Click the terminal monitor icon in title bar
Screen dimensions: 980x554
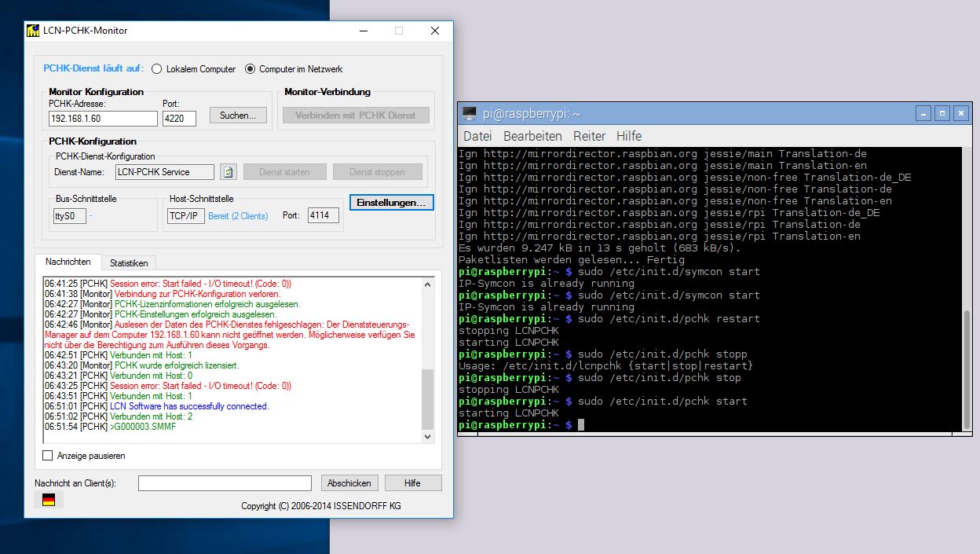point(470,113)
